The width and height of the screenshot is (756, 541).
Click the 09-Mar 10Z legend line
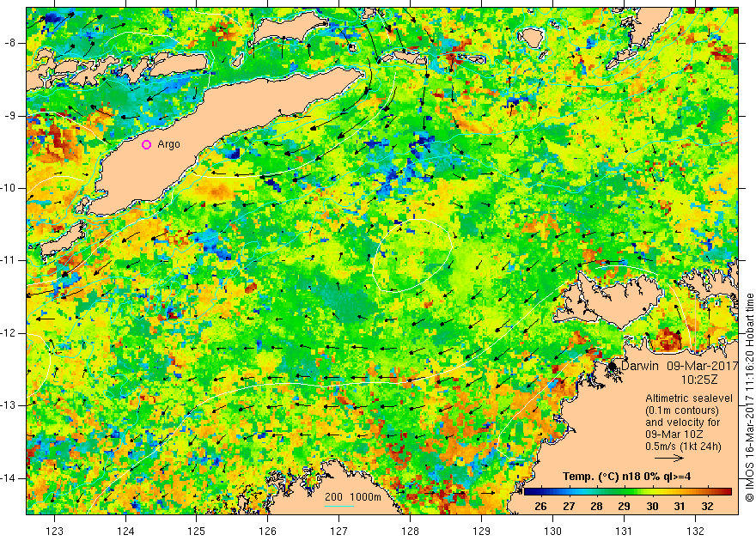676,435
